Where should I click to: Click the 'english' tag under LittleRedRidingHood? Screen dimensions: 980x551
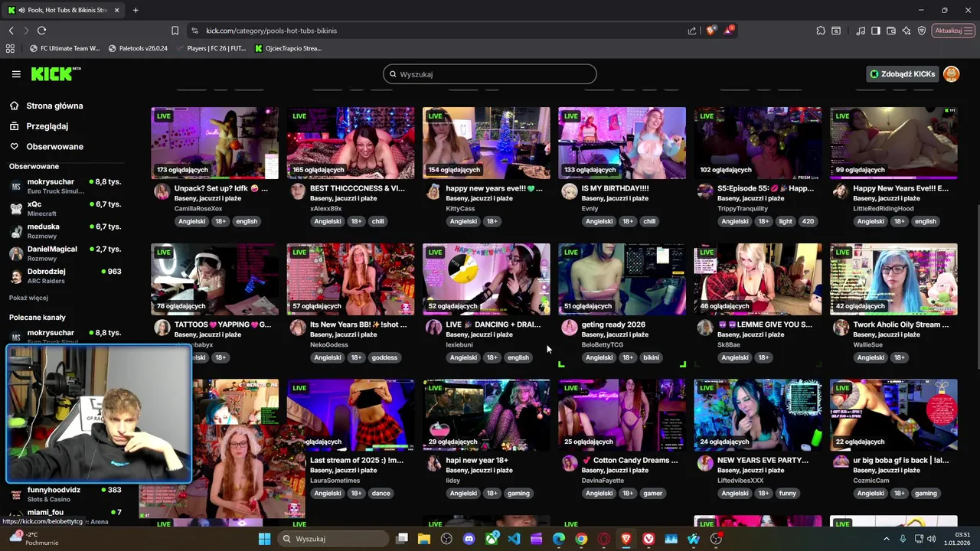pyautogui.click(x=925, y=221)
